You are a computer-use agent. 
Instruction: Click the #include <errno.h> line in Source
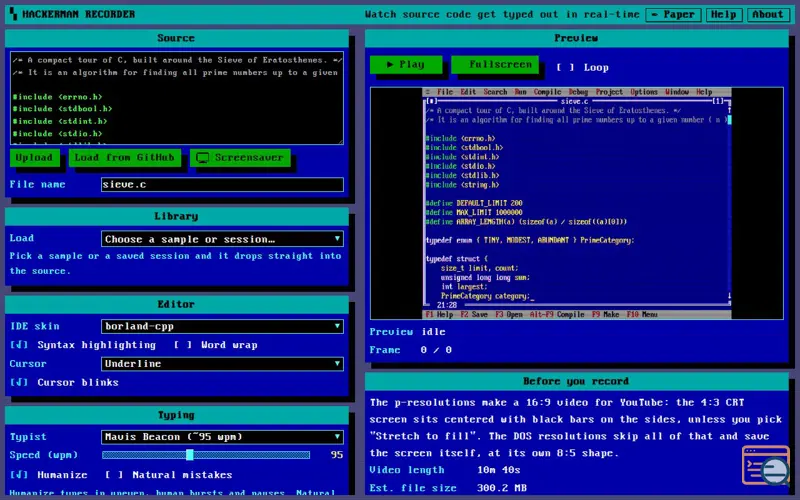58,96
